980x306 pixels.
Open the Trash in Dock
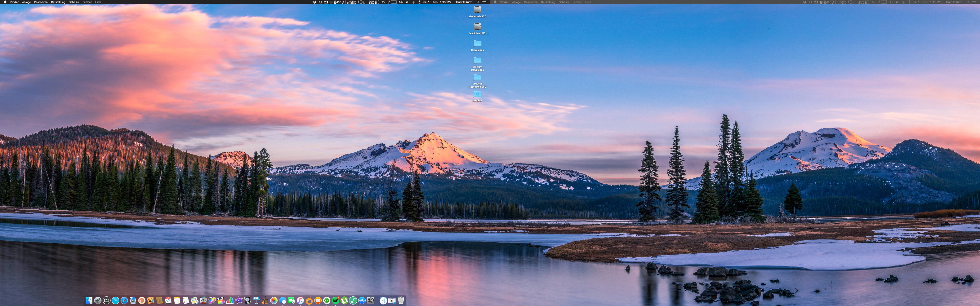click(401, 301)
